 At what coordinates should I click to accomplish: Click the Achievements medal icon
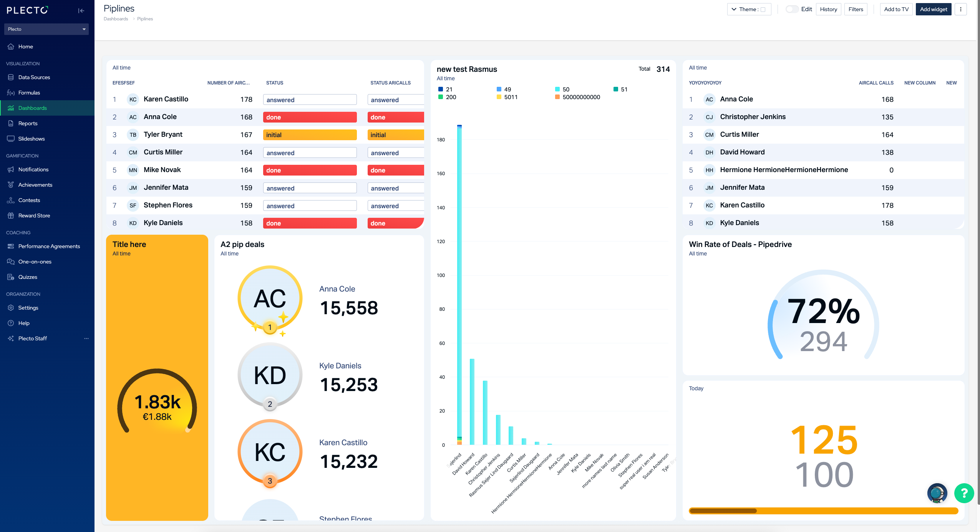(11, 185)
